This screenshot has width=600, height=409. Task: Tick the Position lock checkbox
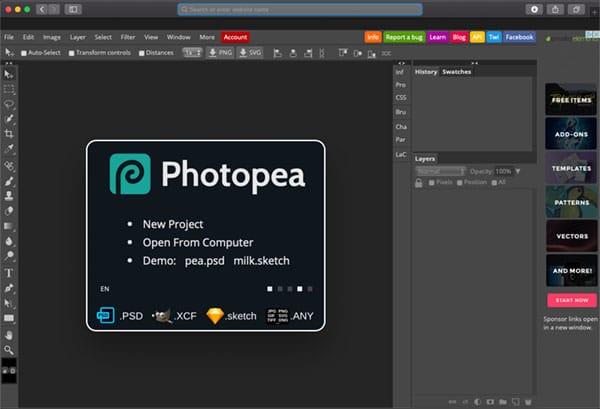pos(460,183)
